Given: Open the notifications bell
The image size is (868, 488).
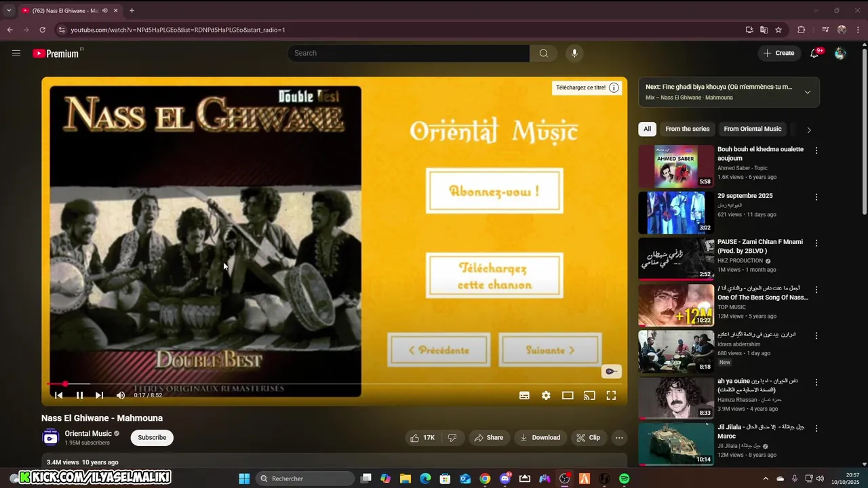Looking at the screenshot, I should [814, 53].
